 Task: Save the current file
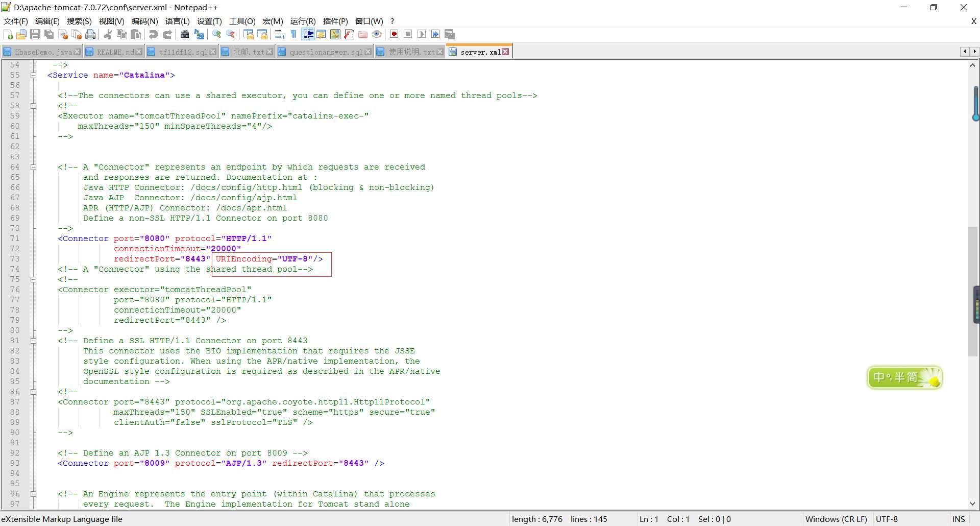pyautogui.click(x=35, y=34)
